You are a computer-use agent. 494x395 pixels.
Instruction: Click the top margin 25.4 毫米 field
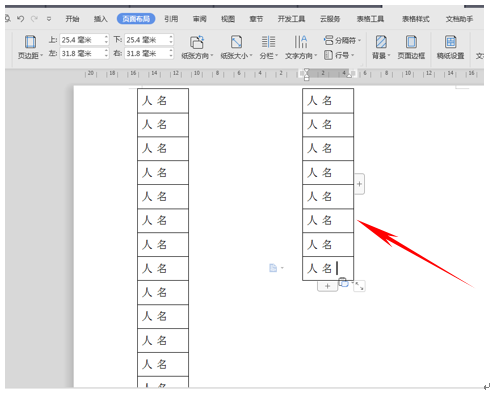coord(81,40)
